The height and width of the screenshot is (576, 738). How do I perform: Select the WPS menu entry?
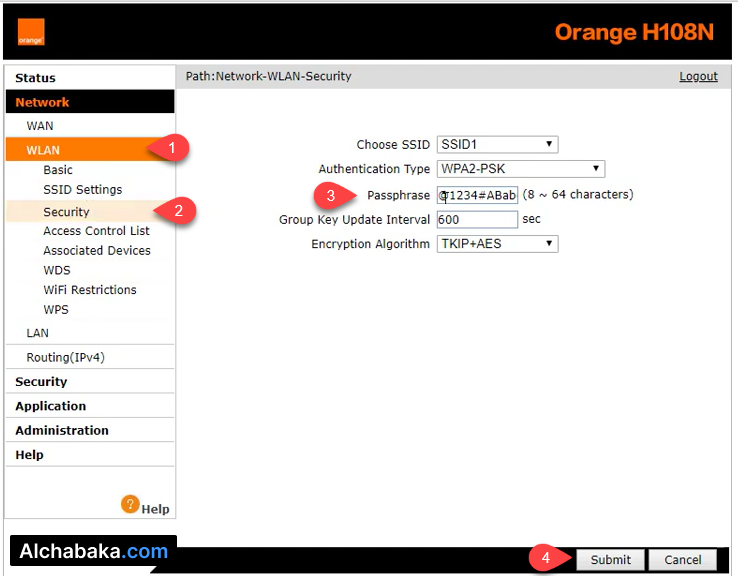(56, 310)
